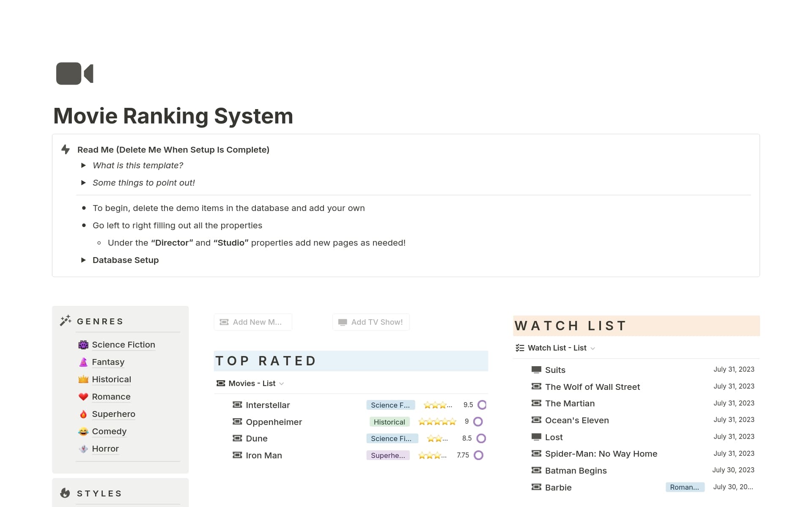Click the lightning bolt callout icon
The image size is (812, 507).
tap(66, 149)
